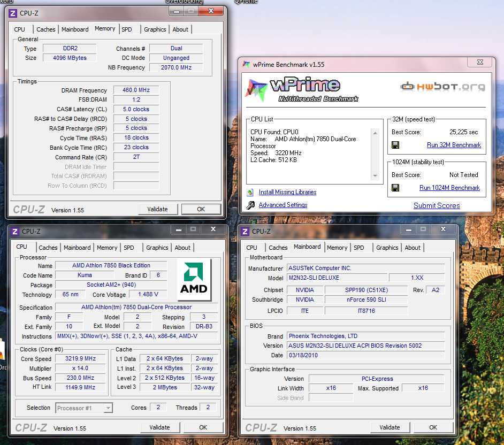This screenshot has width=504, height=445.
Task: Click the save icon for the 1024M score
Action: (395, 188)
